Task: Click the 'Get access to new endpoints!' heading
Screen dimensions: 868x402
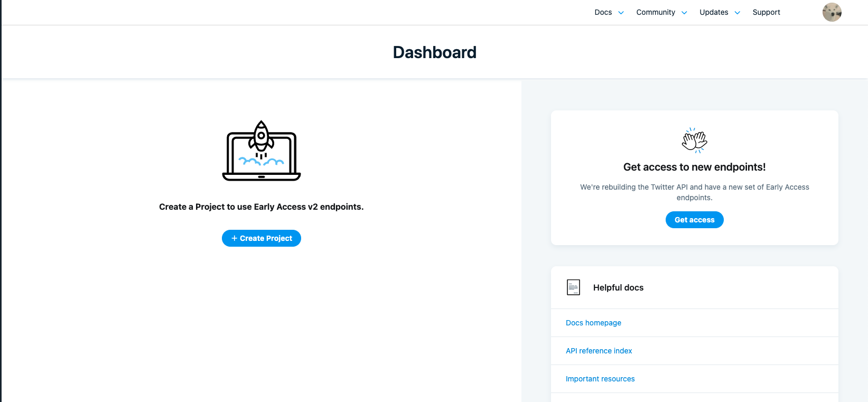Action: tap(695, 167)
